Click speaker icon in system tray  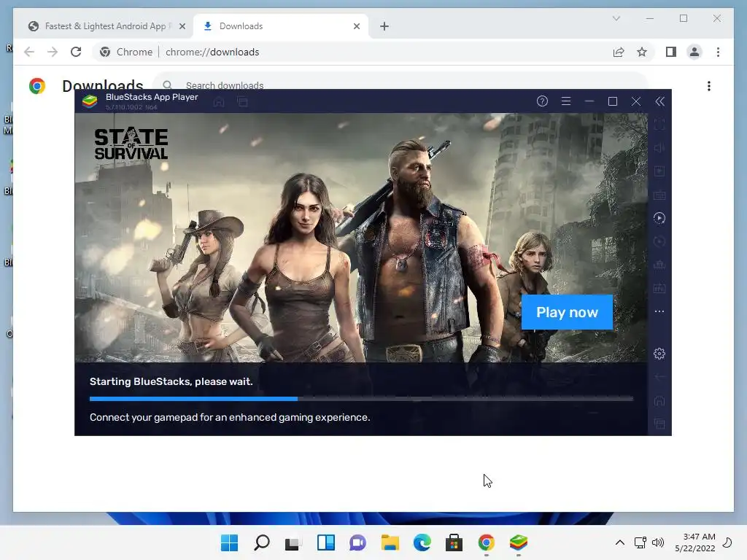[x=658, y=542]
